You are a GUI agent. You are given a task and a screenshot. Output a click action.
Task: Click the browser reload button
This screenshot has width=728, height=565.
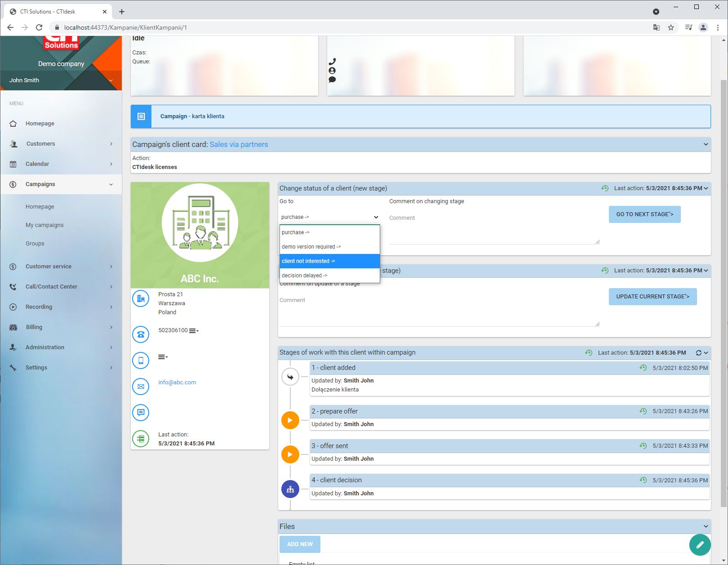click(x=39, y=27)
